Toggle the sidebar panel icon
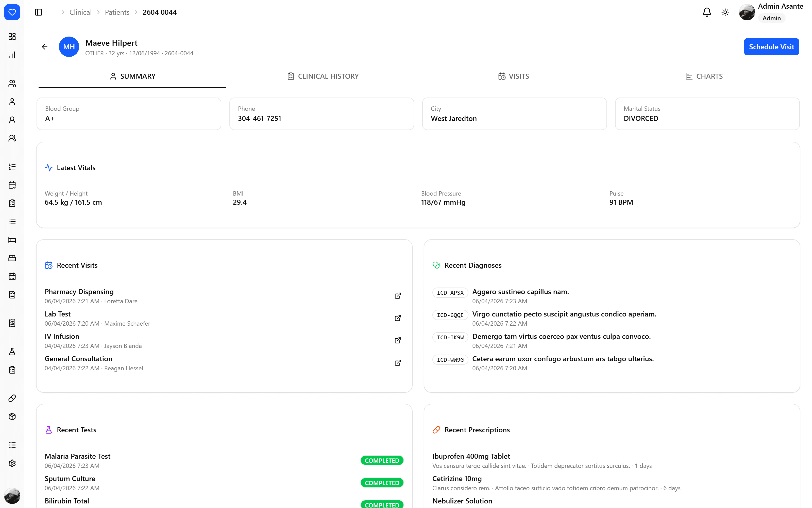The height and width of the screenshot is (508, 812). pos(39,12)
